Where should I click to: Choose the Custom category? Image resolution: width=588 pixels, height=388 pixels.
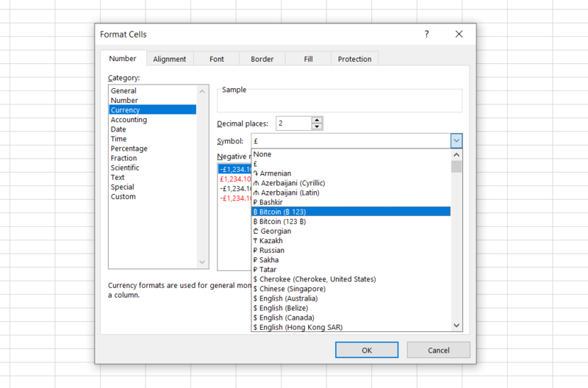pyautogui.click(x=153, y=196)
